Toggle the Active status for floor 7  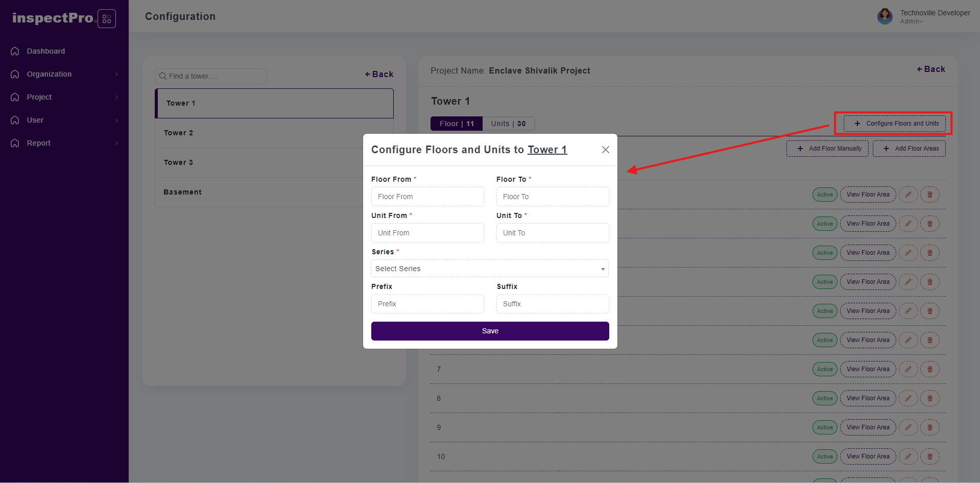click(824, 369)
